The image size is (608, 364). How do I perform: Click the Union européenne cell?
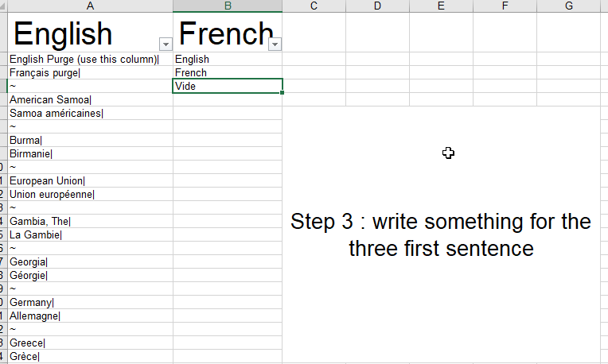click(x=91, y=195)
